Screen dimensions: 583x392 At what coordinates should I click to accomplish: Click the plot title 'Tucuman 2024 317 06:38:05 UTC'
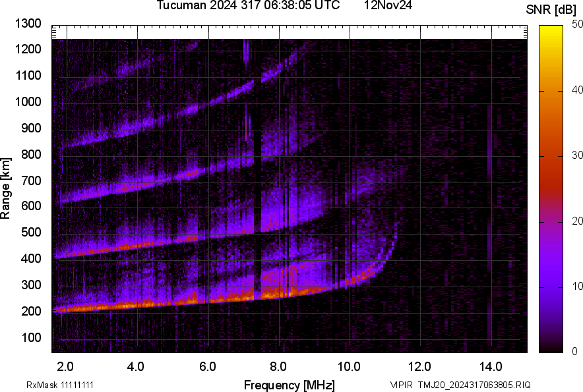click(x=248, y=5)
